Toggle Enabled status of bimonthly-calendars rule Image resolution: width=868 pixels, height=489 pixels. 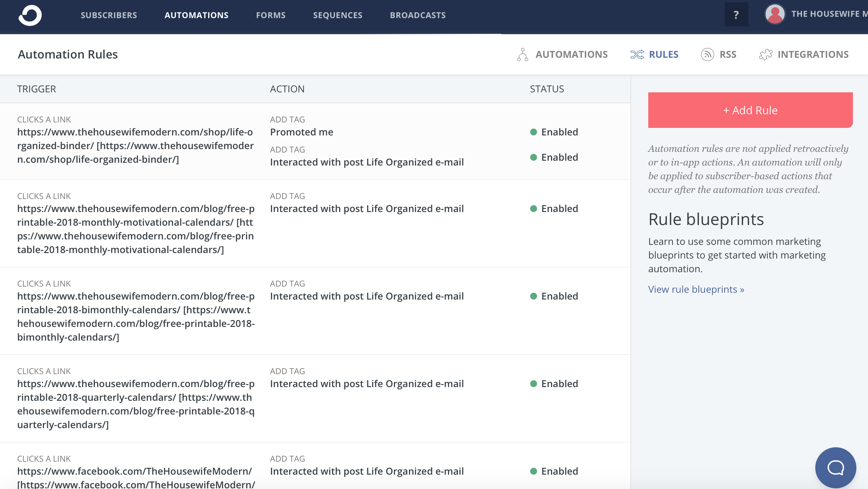click(554, 296)
